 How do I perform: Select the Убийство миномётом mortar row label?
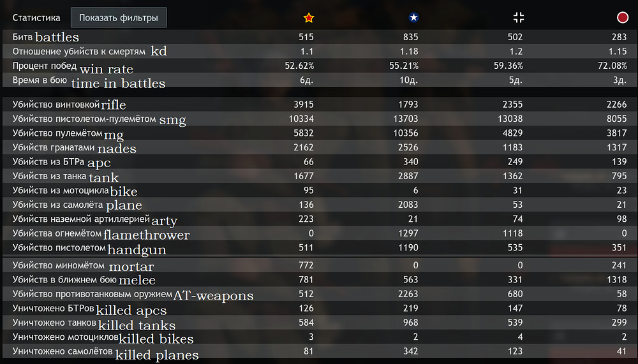83,265
